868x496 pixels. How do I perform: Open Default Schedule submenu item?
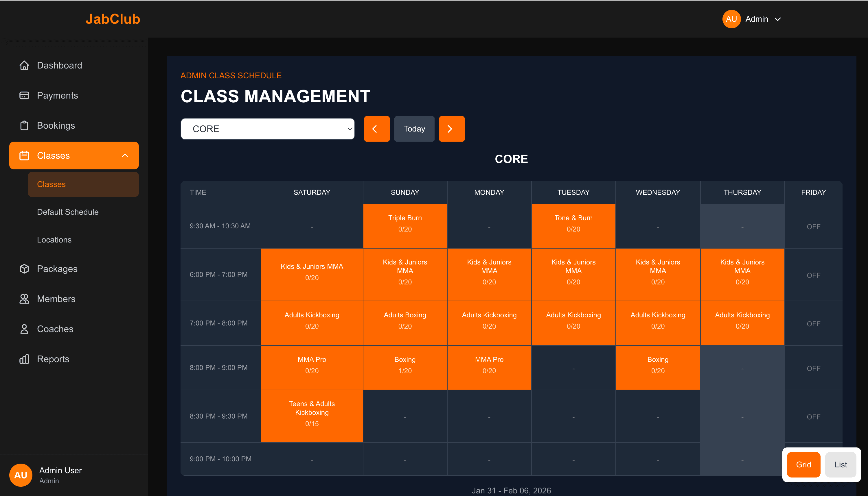[68, 212]
